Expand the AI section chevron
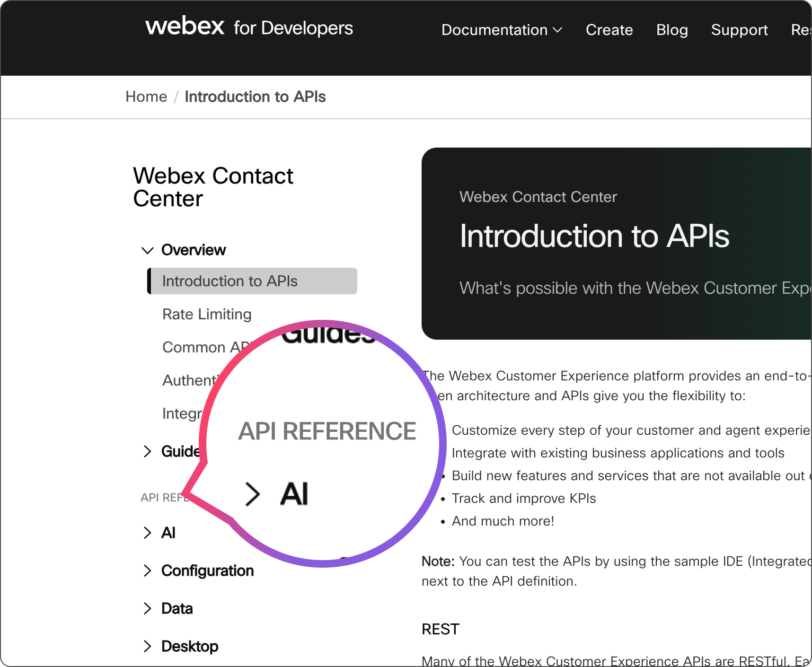The width and height of the screenshot is (812, 667). click(148, 533)
